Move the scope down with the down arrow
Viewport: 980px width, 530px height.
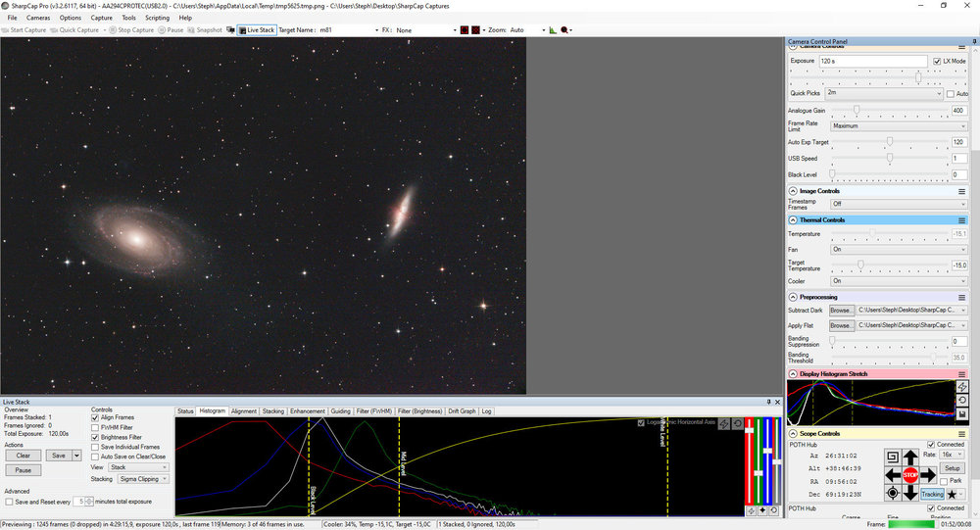(x=910, y=493)
